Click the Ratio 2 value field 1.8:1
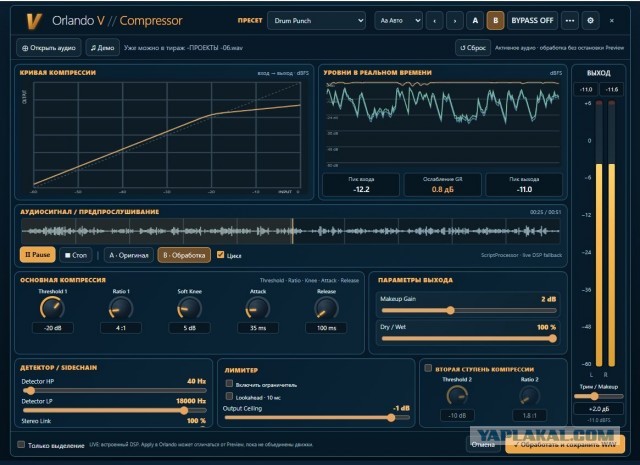The image size is (640, 465). pyautogui.click(x=529, y=415)
